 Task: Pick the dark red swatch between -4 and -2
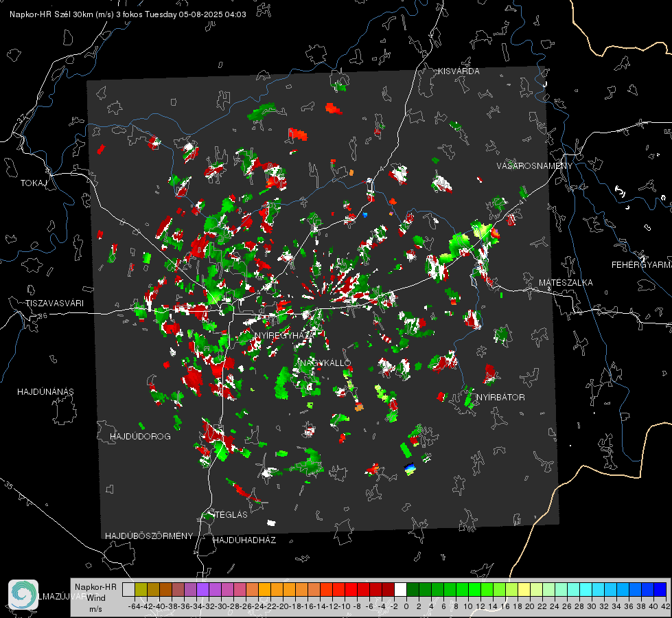(388, 590)
